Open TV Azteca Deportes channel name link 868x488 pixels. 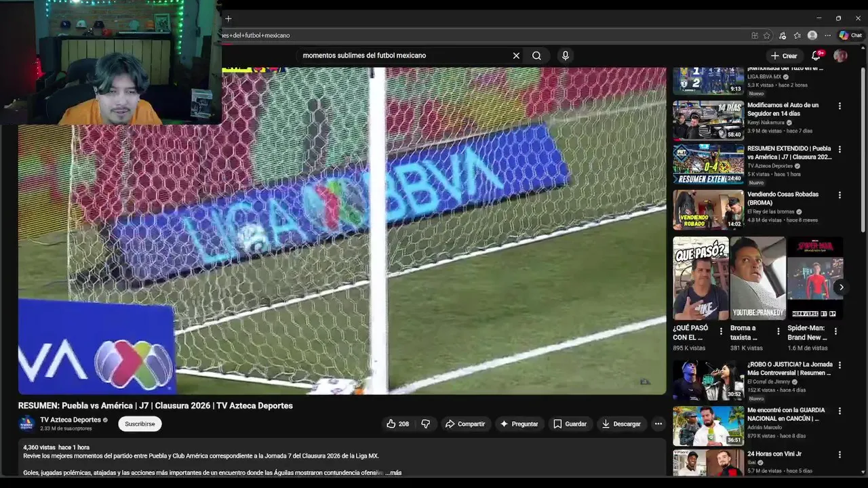(71, 420)
